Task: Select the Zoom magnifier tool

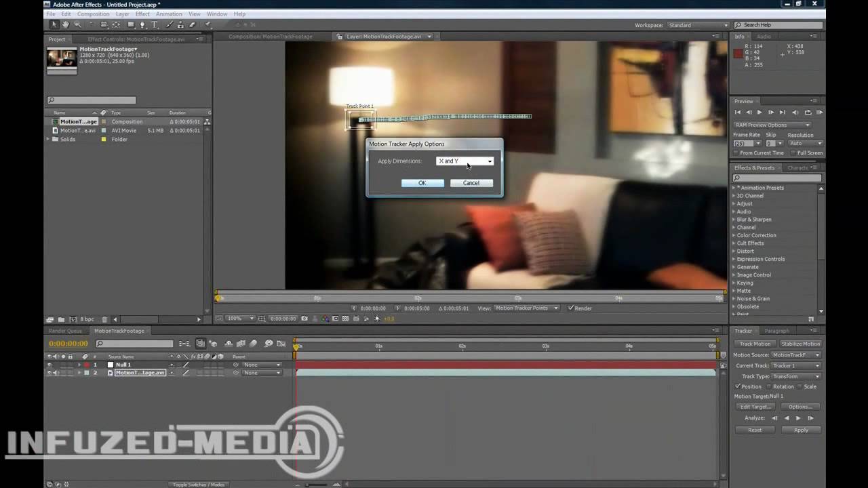Action: (x=77, y=24)
